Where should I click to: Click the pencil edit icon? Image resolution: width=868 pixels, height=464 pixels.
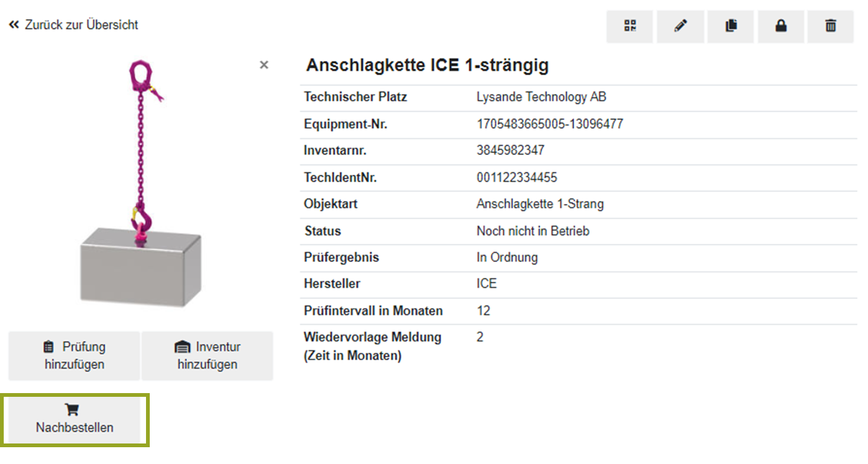click(680, 26)
